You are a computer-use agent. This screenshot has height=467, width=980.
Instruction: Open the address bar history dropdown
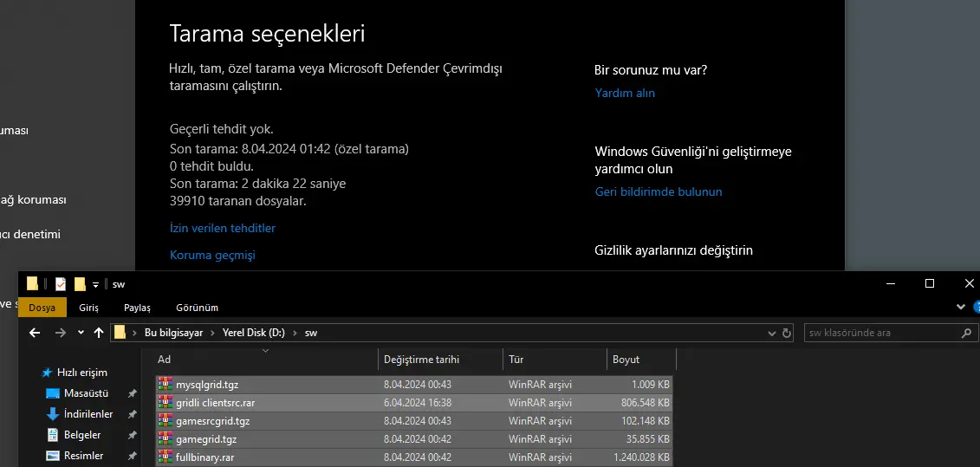(772, 333)
